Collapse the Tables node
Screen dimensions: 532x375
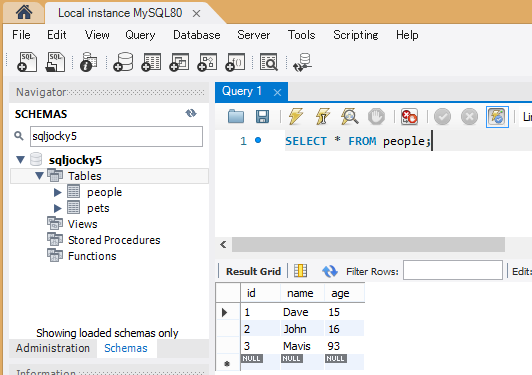[x=39, y=176]
